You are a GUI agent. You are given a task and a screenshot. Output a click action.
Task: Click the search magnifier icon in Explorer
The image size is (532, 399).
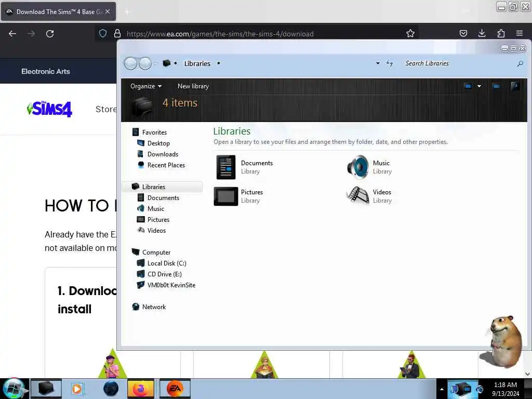click(x=520, y=63)
